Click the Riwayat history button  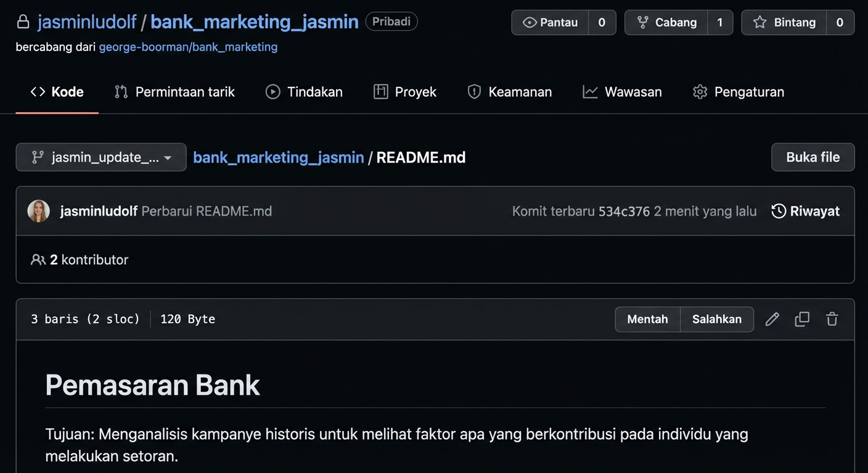tap(806, 211)
